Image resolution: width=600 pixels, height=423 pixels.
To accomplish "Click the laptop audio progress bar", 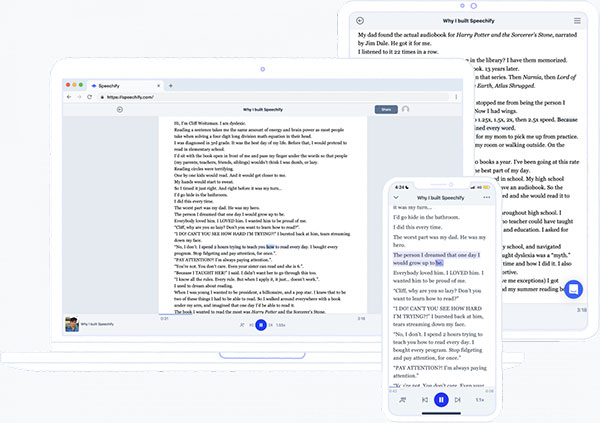I will click(263, 314).
